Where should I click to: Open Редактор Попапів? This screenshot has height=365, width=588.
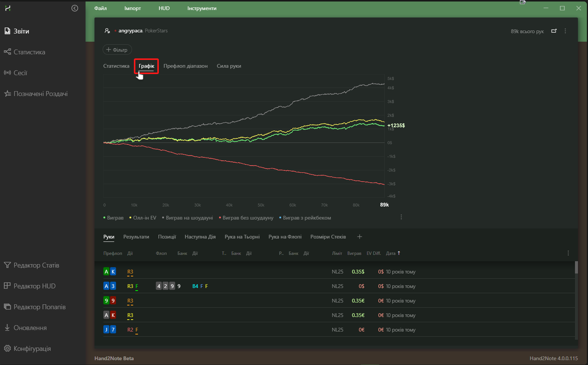(x=35, y=307)
